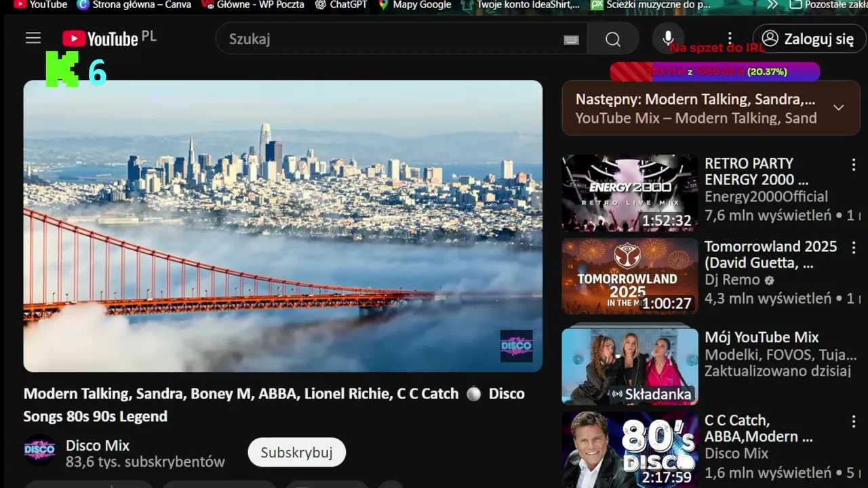This screenshot has height=488, width=868.
Task: Play the 80's Disco mix thumbnail
Action: click(630, 450)
